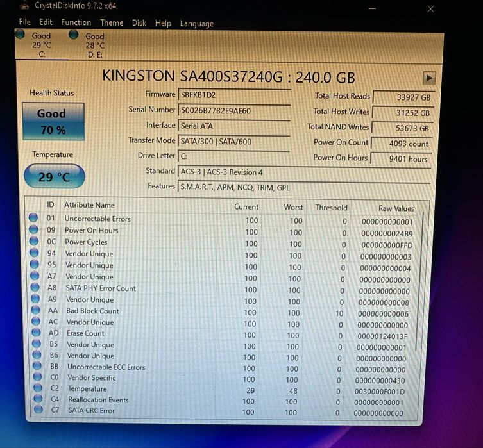Click status orb for Reallocation Events row
Screen dimensions: 483x448
click(x=38, y=398)
